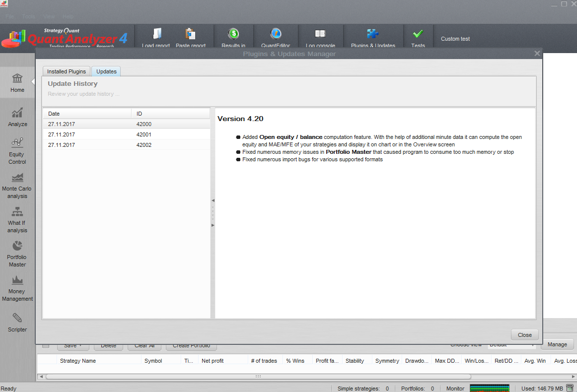Click the Symmetry column header
577x392 pixels.
pos(387,361)
